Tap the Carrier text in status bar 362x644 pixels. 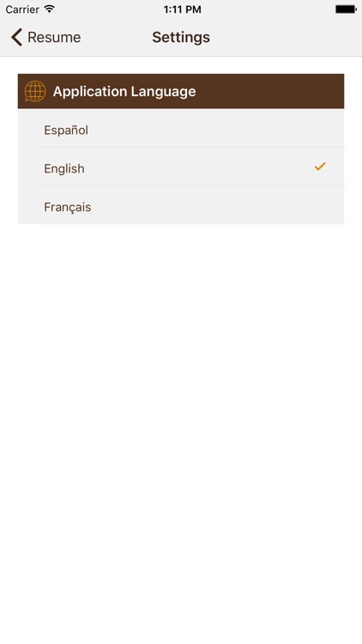coord(22,9)
